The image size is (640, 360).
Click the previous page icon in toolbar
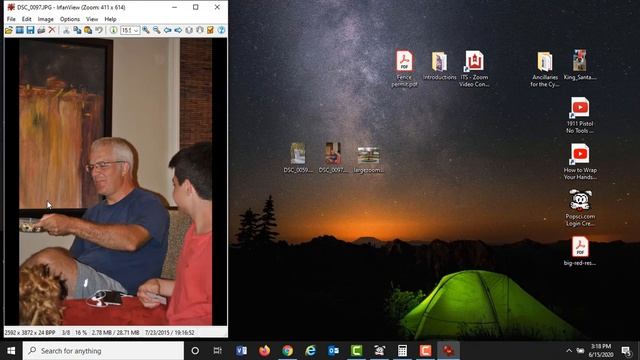(x=189, y=30)
